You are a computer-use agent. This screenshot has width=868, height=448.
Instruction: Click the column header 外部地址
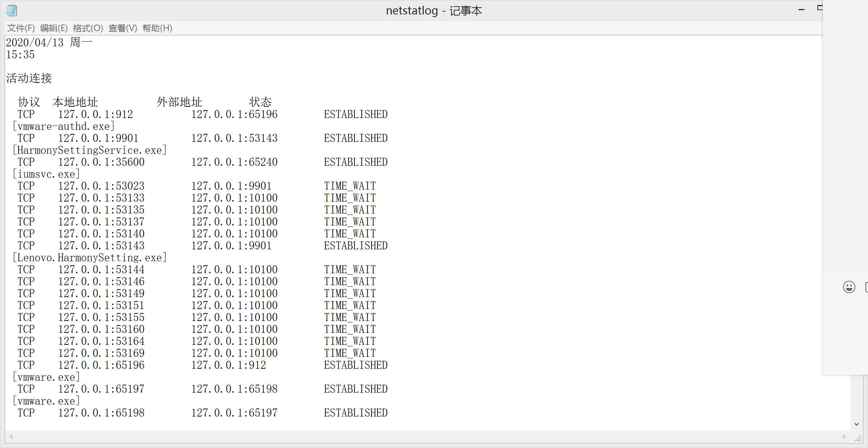(179, 102)
